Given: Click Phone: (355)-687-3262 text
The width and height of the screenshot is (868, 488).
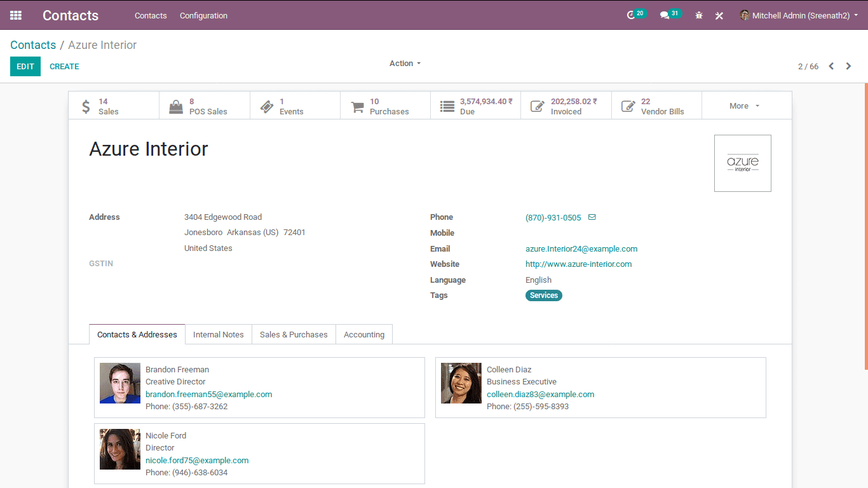Looking at the screenshot, I should pos(187,407).
